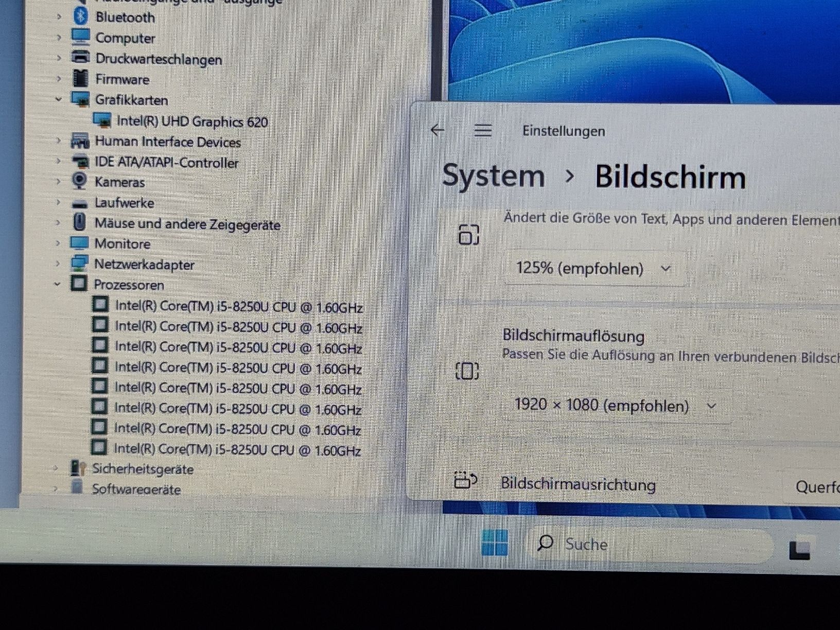The width and height of the screenshot is (840, 630).
Task: Click the Druckwarteschlangen printer icon
Action: click(81, 57)
